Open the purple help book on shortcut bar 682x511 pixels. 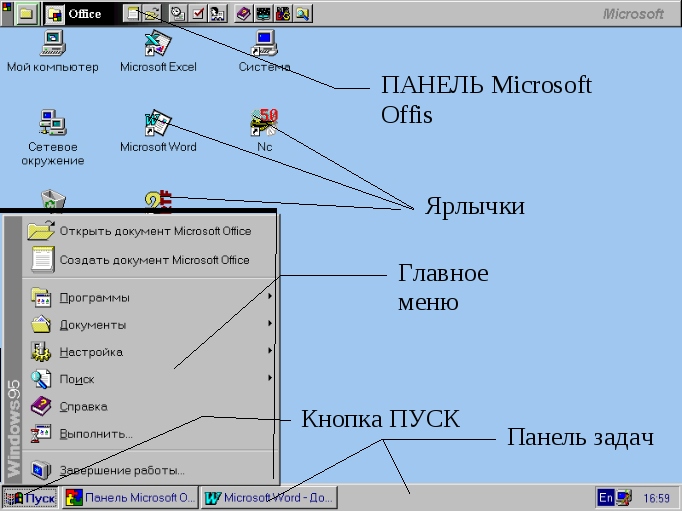(x=244, y=14)
